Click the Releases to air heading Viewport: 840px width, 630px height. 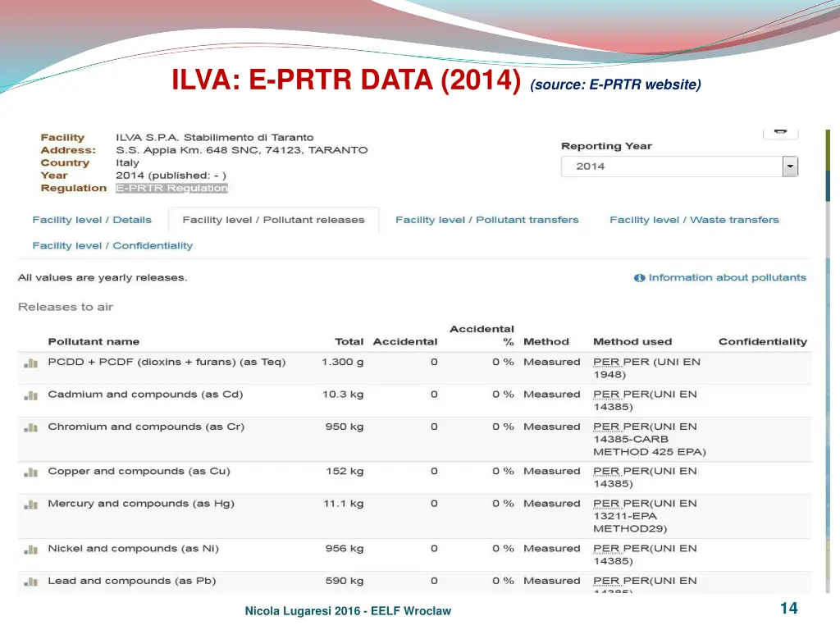66,307
